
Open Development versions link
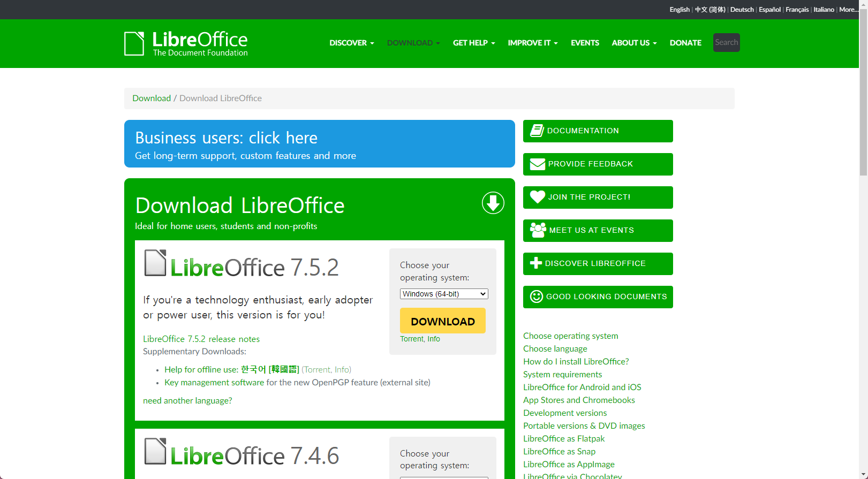[x=565, y=413]
